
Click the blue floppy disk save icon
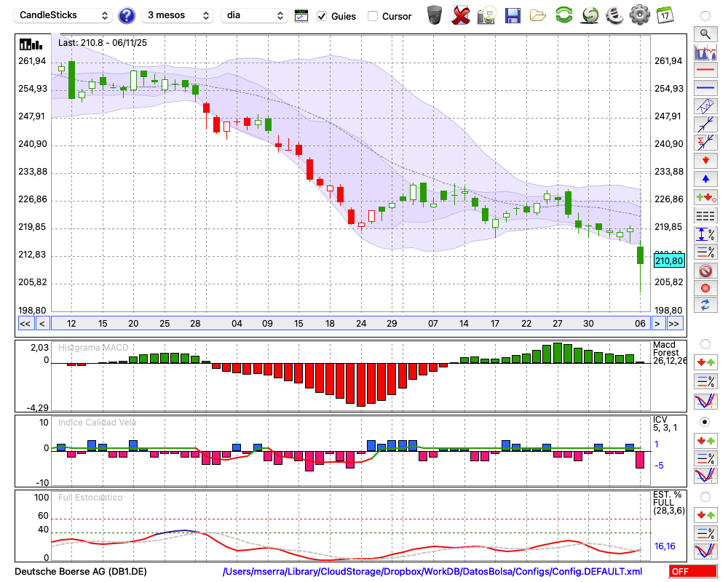tap(513, 15)
